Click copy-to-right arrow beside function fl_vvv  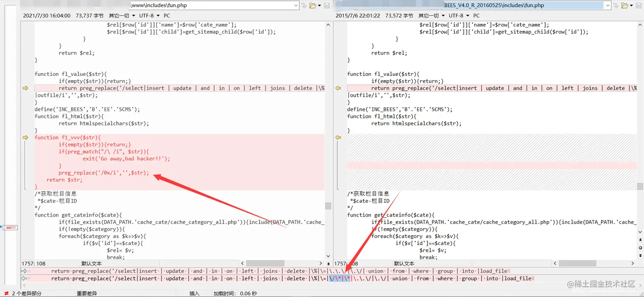pos(25,138)
